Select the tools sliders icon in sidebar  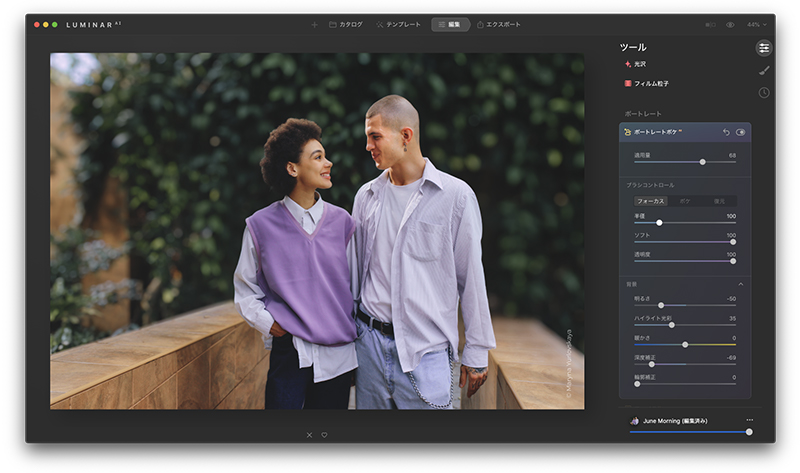764,48
